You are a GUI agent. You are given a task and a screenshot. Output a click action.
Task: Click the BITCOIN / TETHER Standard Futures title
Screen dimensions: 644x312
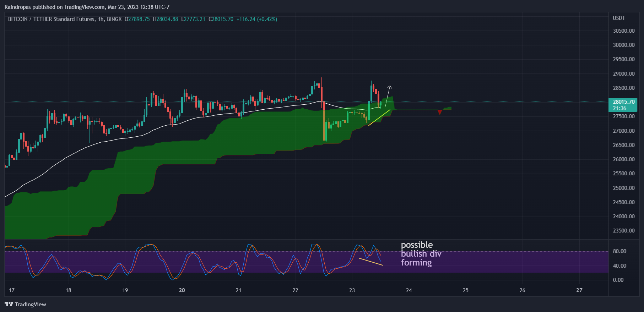point(52,19)
